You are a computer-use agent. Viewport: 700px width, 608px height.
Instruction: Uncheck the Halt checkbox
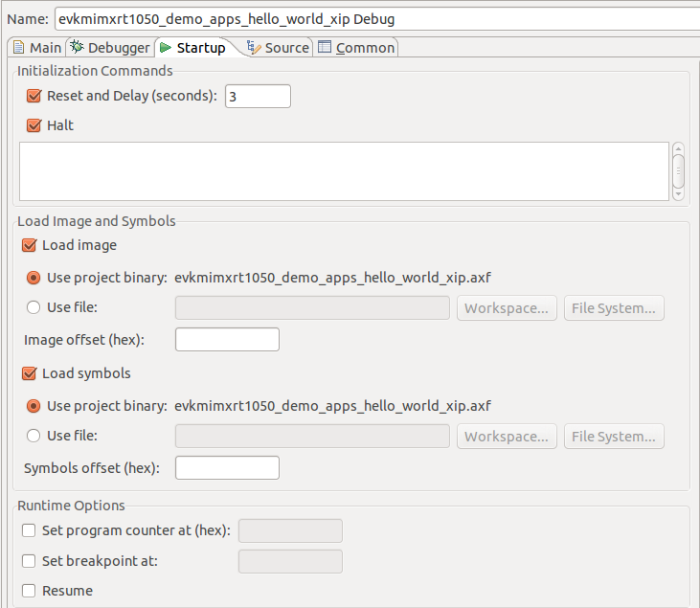pos(34,125)
